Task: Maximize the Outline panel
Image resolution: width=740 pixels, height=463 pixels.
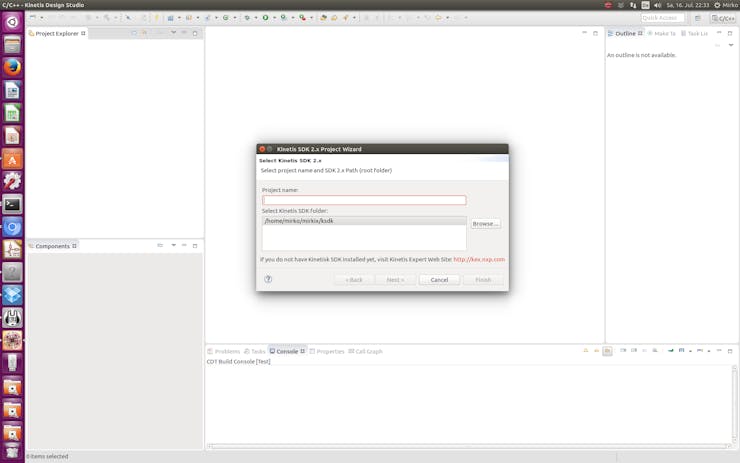Action: [x=730, y=33]
